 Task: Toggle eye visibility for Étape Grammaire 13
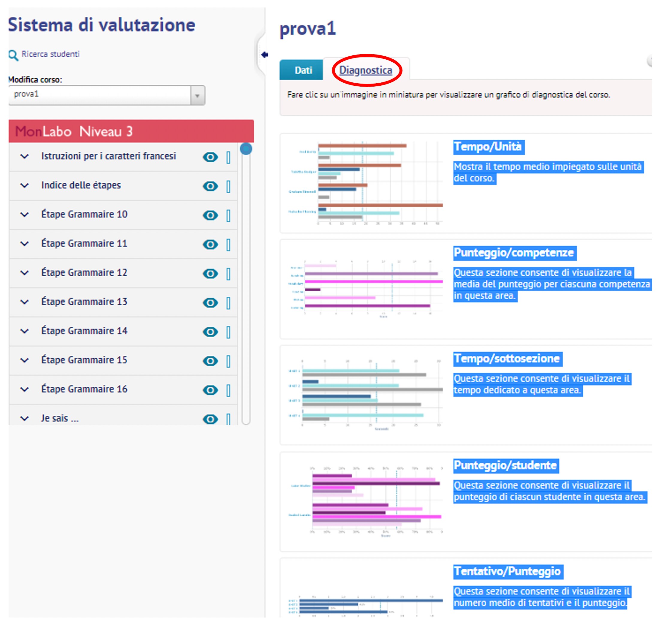pyautogui.click(x=210, y=302)
